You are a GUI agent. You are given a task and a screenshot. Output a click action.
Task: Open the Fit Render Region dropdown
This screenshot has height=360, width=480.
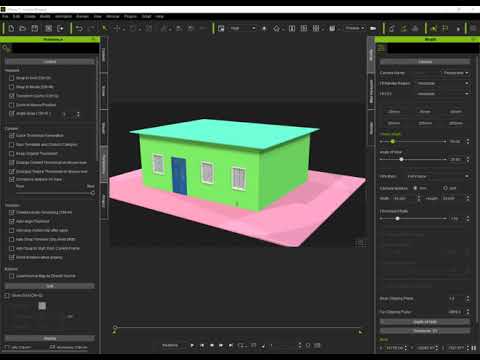pos(443,83)
